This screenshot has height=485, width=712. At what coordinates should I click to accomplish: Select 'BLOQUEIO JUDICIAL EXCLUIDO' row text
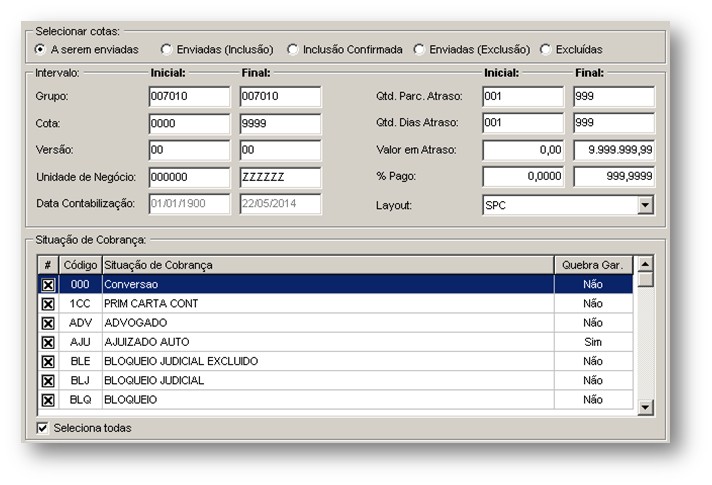(181, 361)
